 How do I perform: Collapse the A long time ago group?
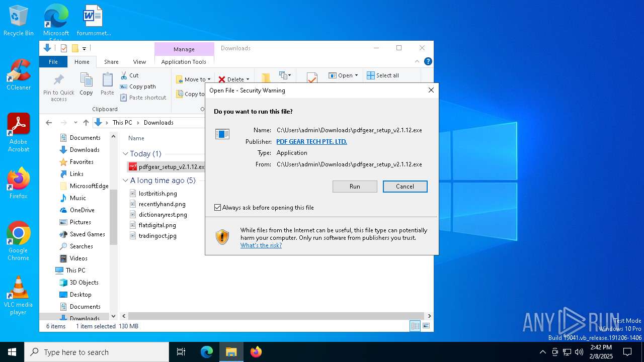click(x=125, y=180)
